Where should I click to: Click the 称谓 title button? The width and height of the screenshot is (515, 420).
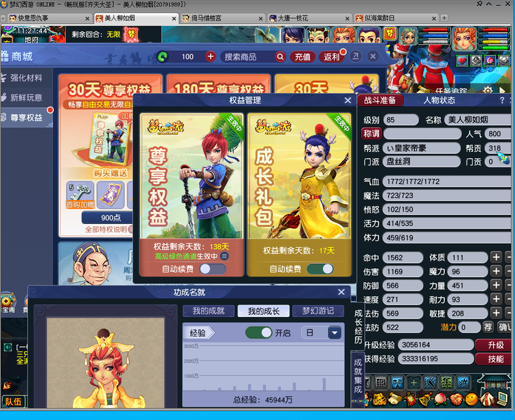click(371, 134)
